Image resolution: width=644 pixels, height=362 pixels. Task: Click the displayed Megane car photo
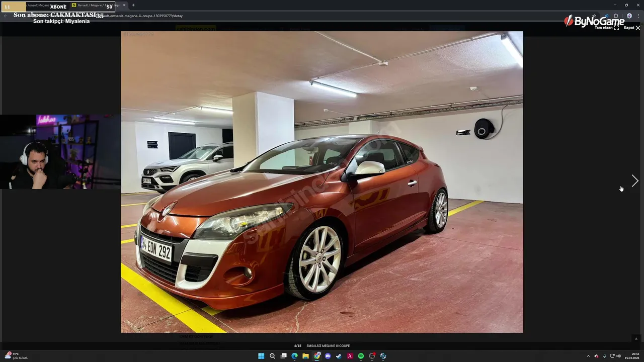coord(322,182)
